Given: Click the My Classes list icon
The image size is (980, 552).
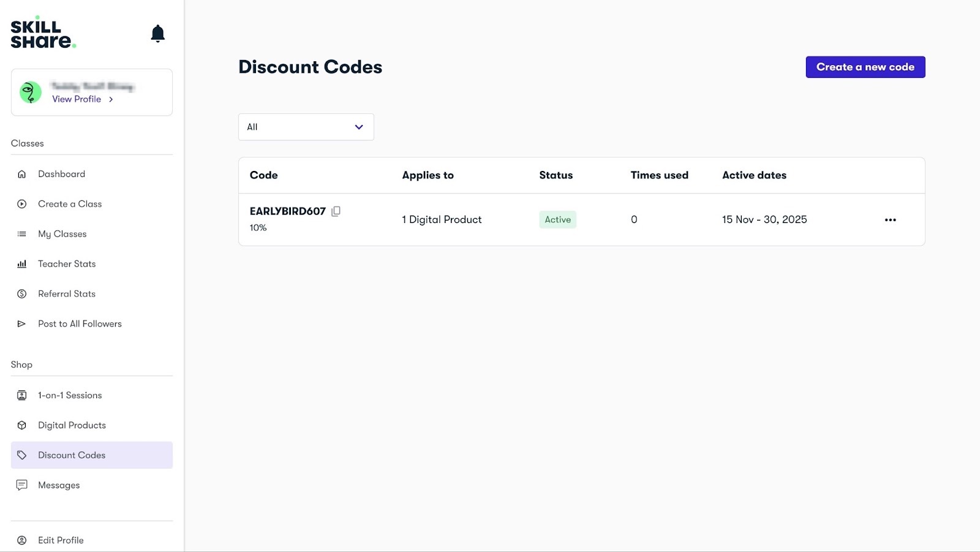Looking at the screenshot, I should tap(22, 234).
